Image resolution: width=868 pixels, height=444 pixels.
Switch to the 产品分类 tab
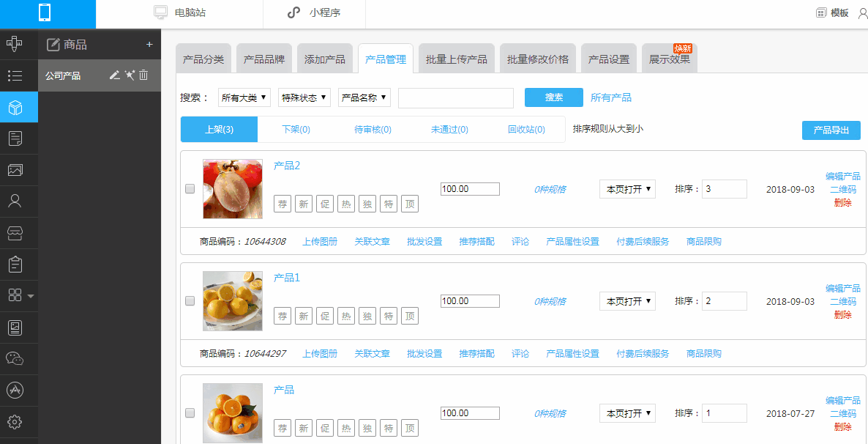point(203,59)
